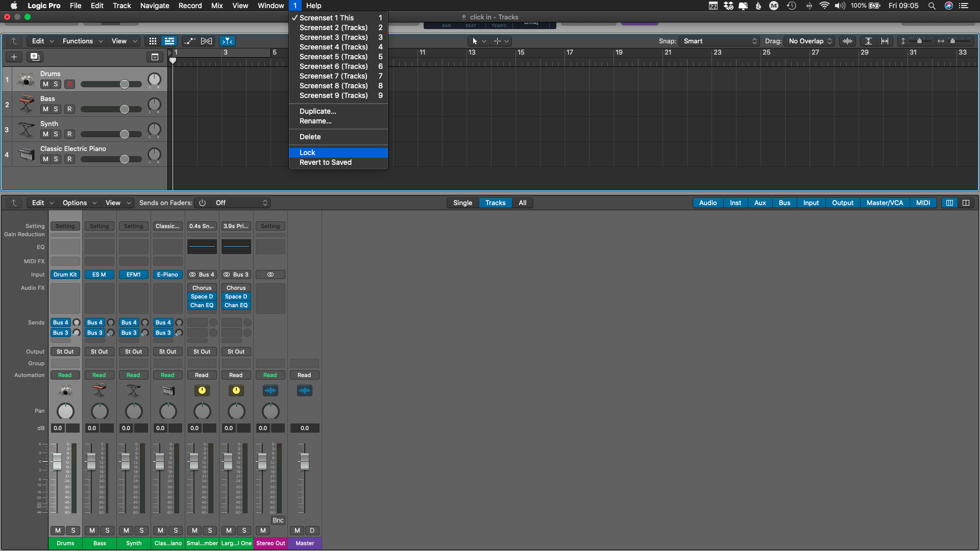Open the pointer tool selector dropdown
Screen dimensions: 980x551
pos(479,41)
